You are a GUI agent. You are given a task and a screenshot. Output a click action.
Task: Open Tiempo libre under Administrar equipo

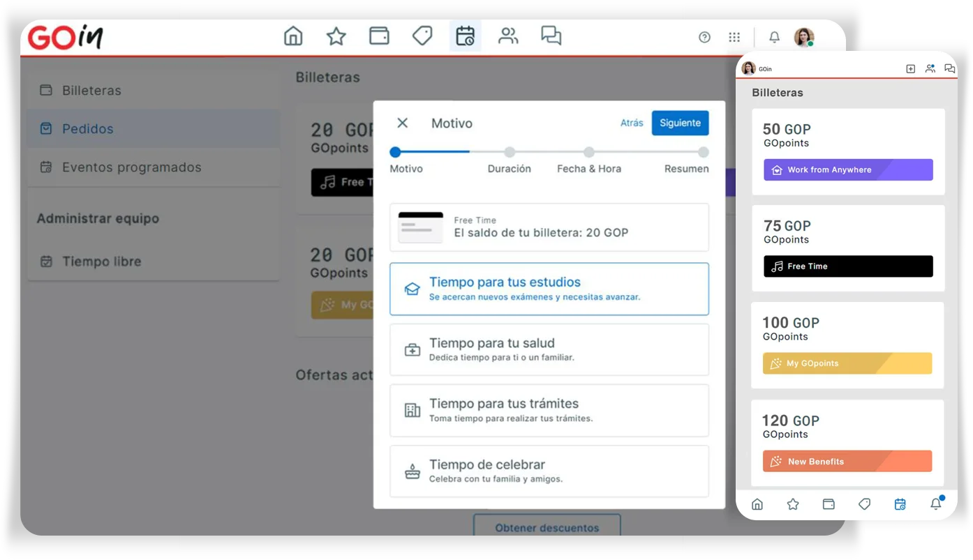point(154,262)
